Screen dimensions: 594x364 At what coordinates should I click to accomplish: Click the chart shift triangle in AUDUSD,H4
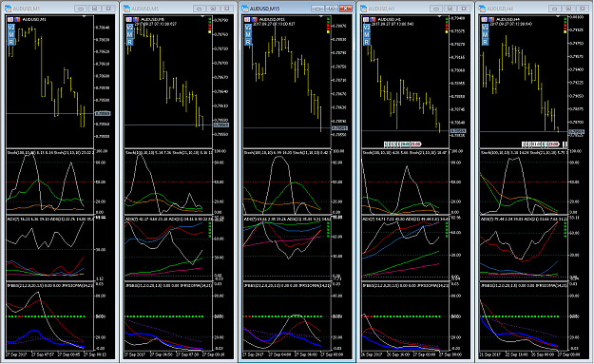(x=558, y=16)
